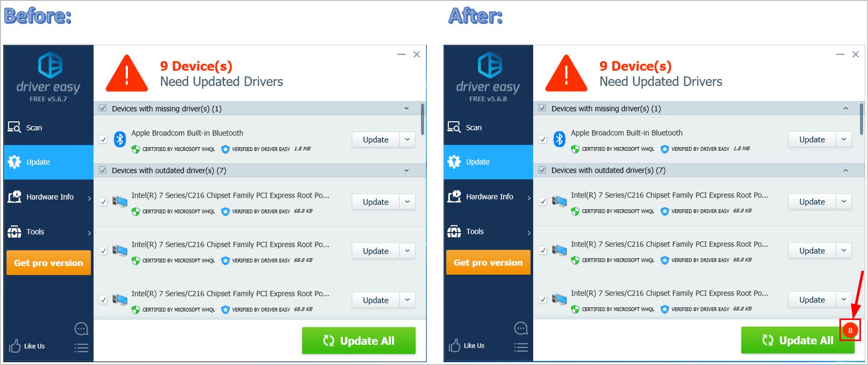868x365 pixels.
Task: Click Scan icon in After window sidebar
Action: [454, 127]
